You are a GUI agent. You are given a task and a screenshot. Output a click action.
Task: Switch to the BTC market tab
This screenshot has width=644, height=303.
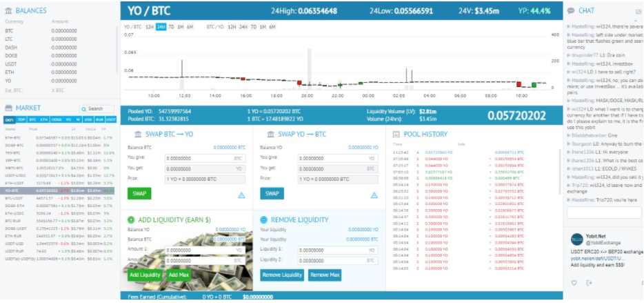[33, 119]
